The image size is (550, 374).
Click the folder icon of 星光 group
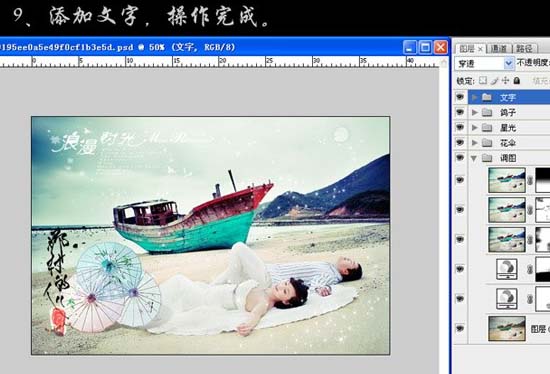[487, 127]
